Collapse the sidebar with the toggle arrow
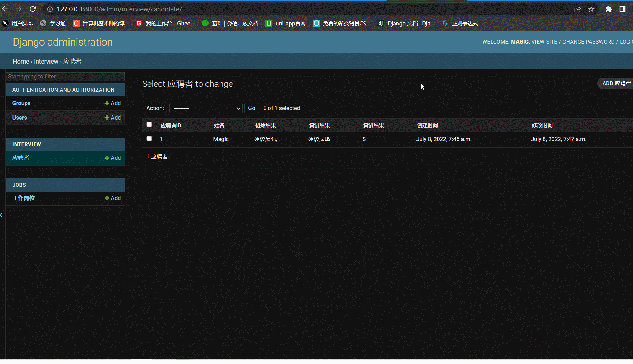Viewport: 633px width, 364px height. (x=1, y=215)
